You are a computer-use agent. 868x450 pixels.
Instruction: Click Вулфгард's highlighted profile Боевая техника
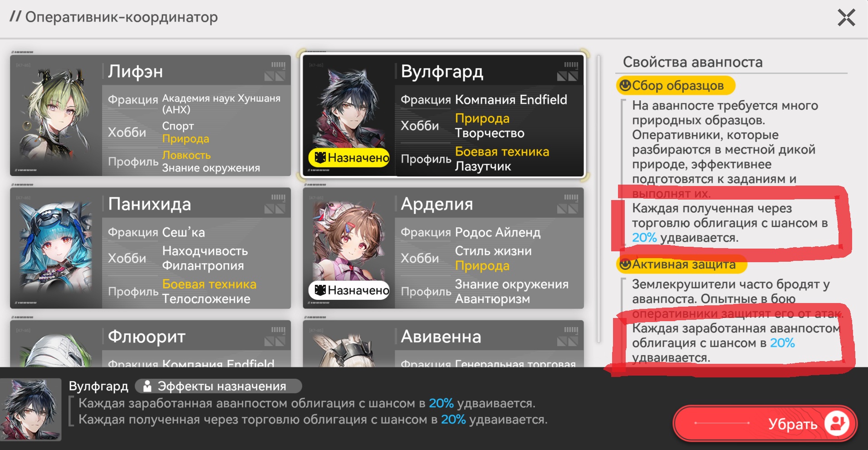pyautogui.click(x=502, y=152)
